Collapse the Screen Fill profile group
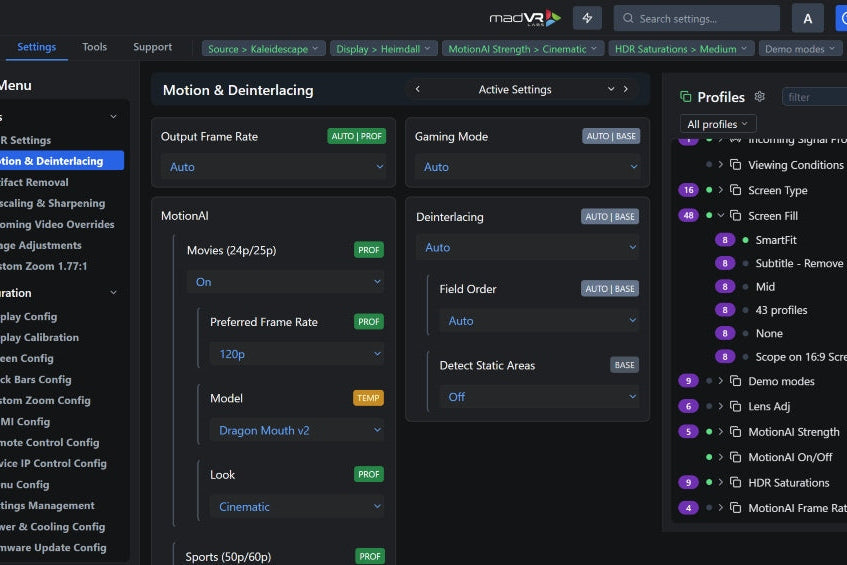This screenshot has width=847, height=565. point(720,215)
